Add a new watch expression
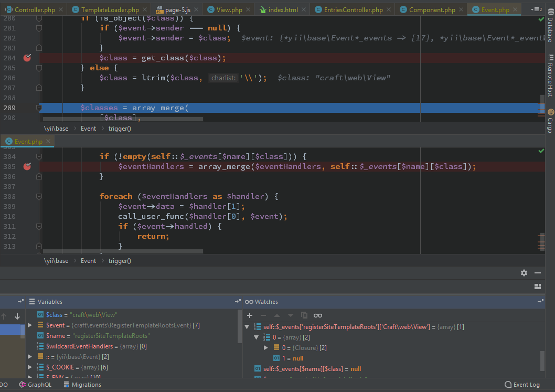 coord(250,315)
